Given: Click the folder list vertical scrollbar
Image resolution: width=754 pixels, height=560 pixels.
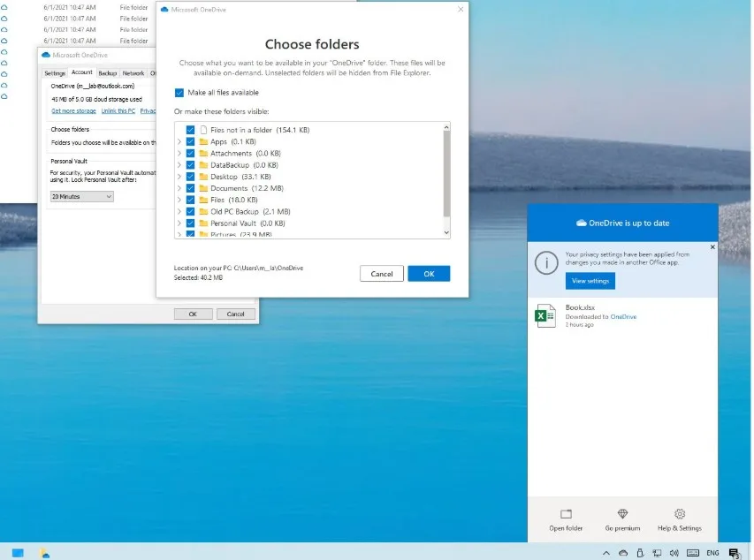Looking at the screenshot, I should click(446, 177).
